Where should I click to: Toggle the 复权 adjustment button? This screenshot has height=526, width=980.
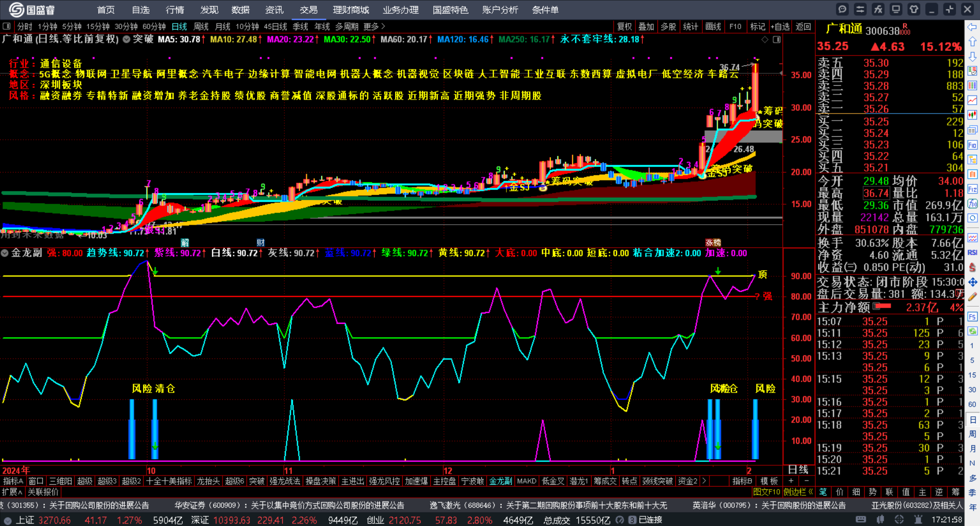tap(624, 27)
